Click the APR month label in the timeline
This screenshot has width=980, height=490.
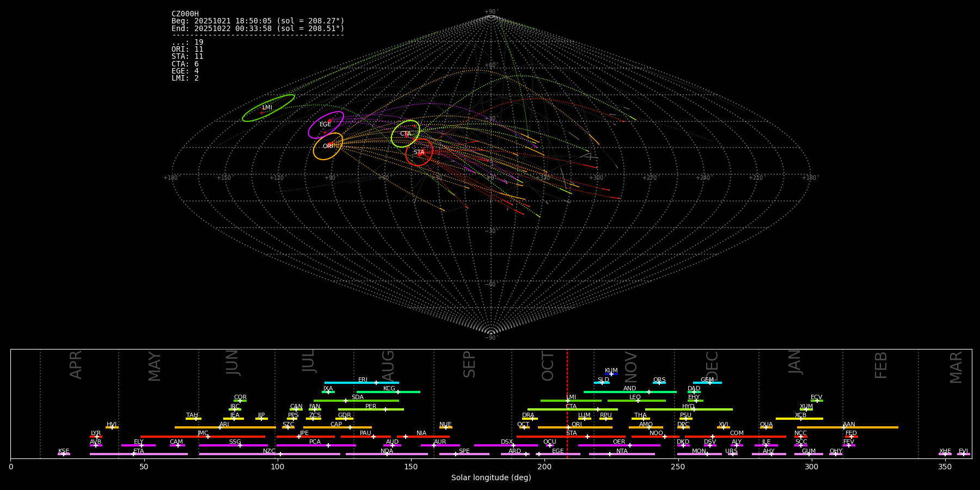pos(76,365)
